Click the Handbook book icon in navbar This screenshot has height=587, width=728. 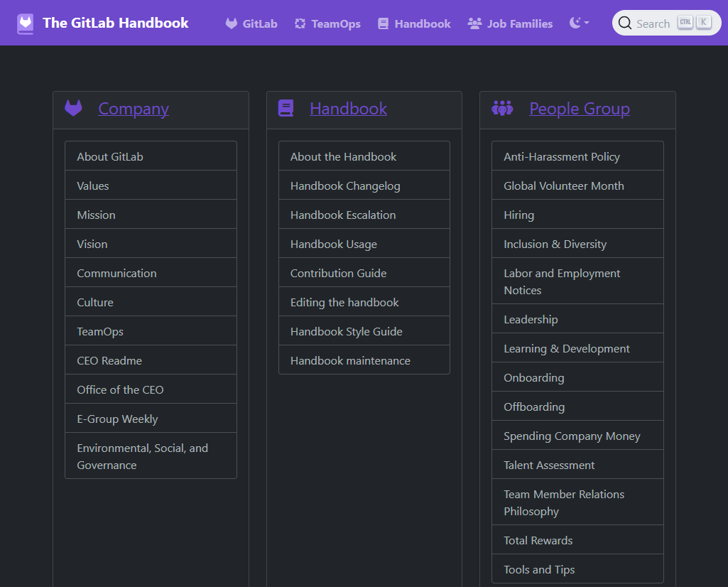(384, 23)
